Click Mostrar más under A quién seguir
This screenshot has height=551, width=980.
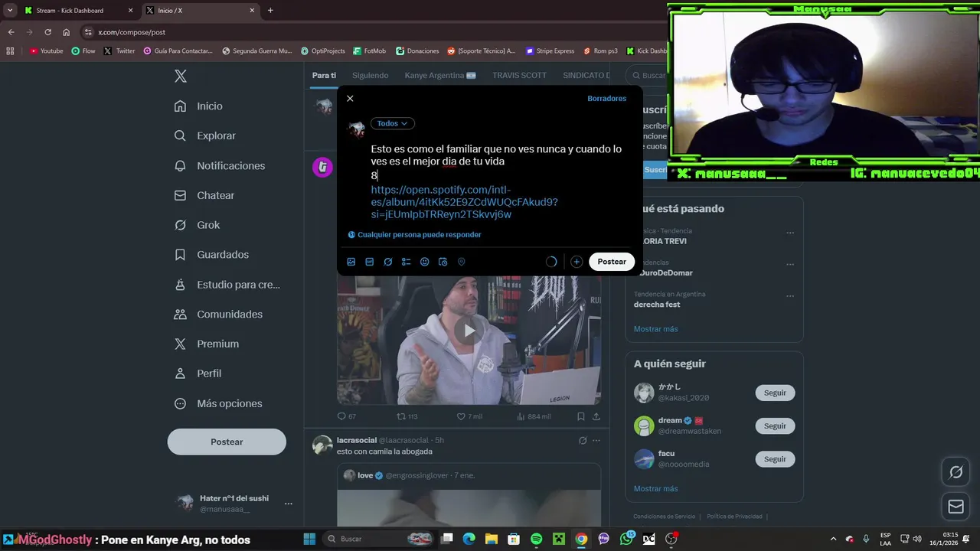655,489
